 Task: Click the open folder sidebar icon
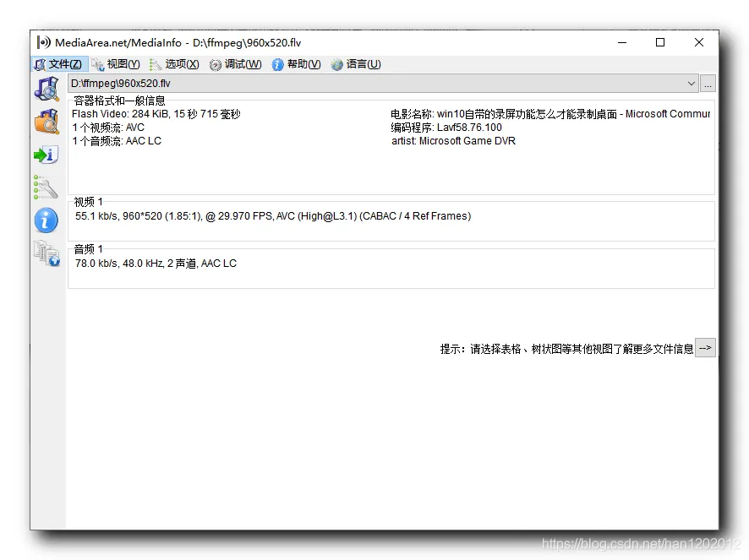46,122
